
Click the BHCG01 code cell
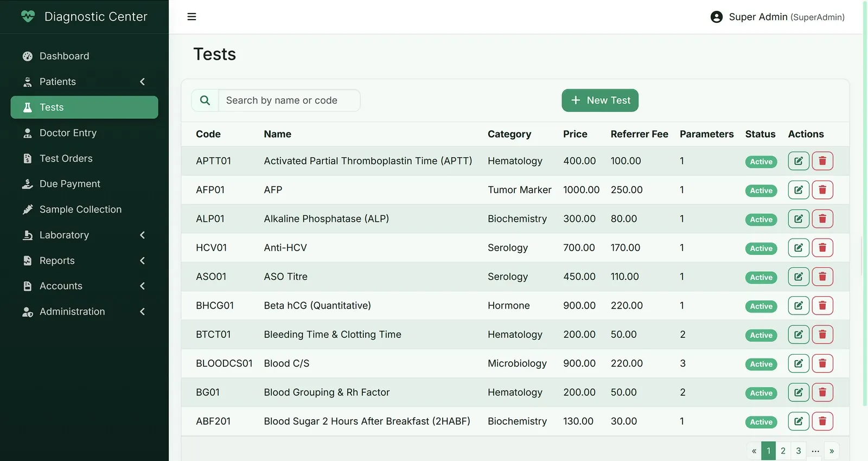click(x=215, y=305)
